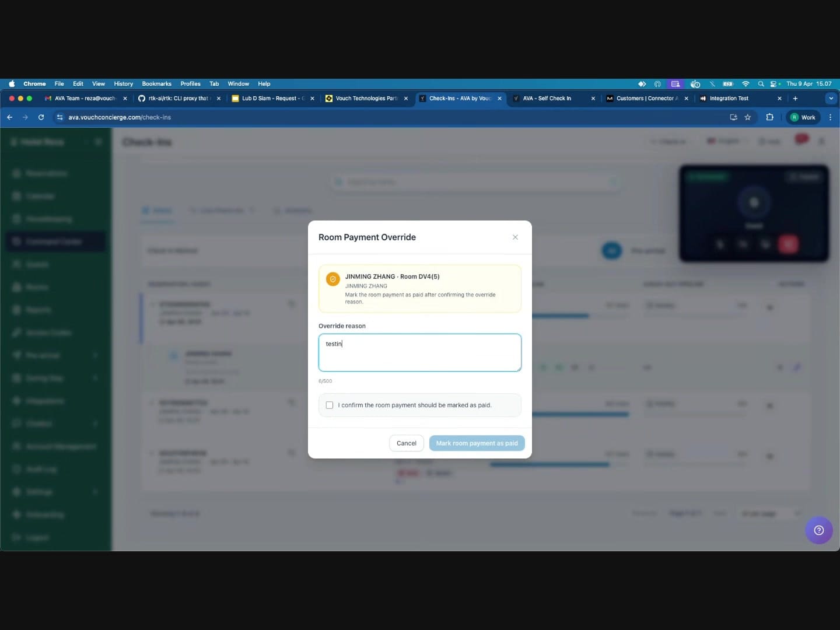Viewport: 840px width, 630px height.
Task: Click inside the Override reason text field
Action: point(419,352)
